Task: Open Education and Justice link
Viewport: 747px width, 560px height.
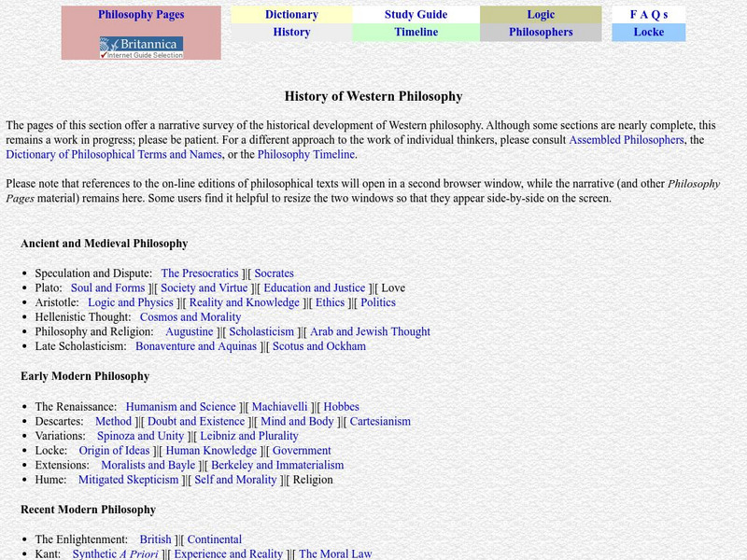Action: 315,288
